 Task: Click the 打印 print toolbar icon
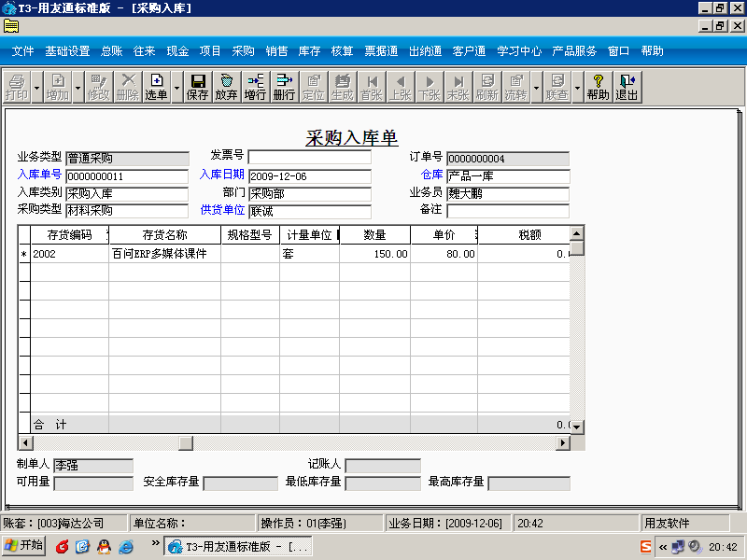pyautogui.click(x=17, y=87)
